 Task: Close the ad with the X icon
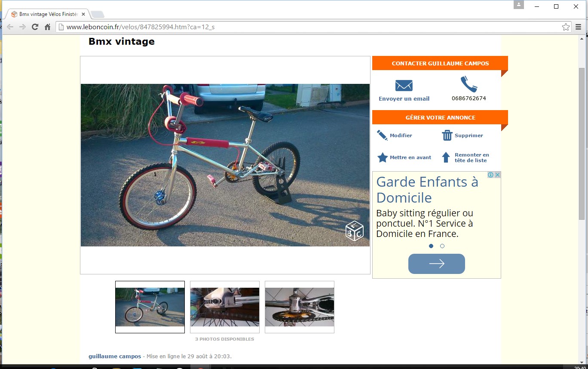(497, 175)
